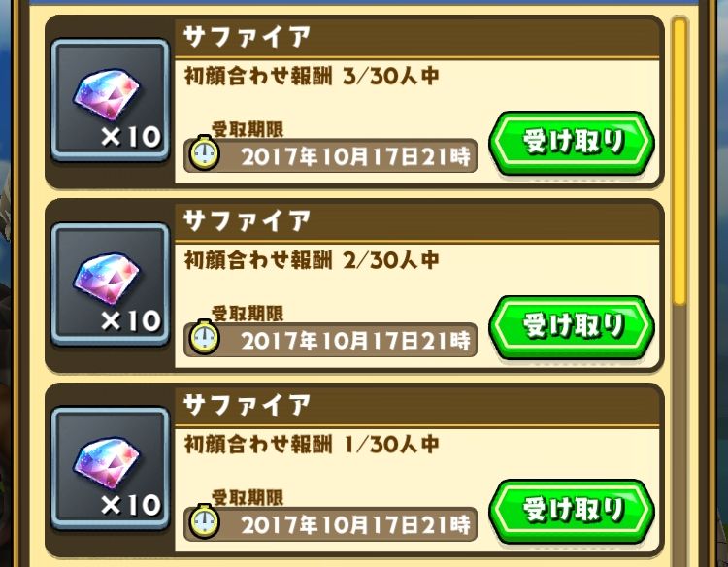Click the deadline date in the 1/30 reward
728x567 pixels.
355,524
